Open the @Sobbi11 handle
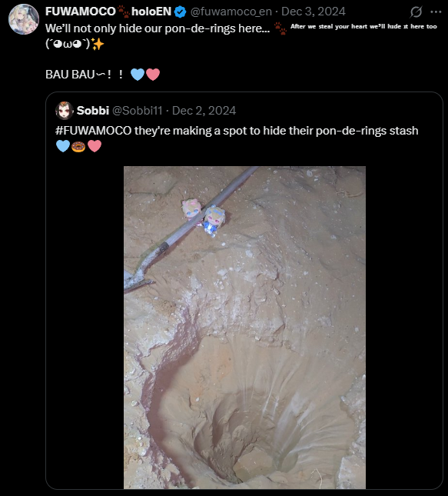Screen dimensions: 448x496 click(138, 111)
